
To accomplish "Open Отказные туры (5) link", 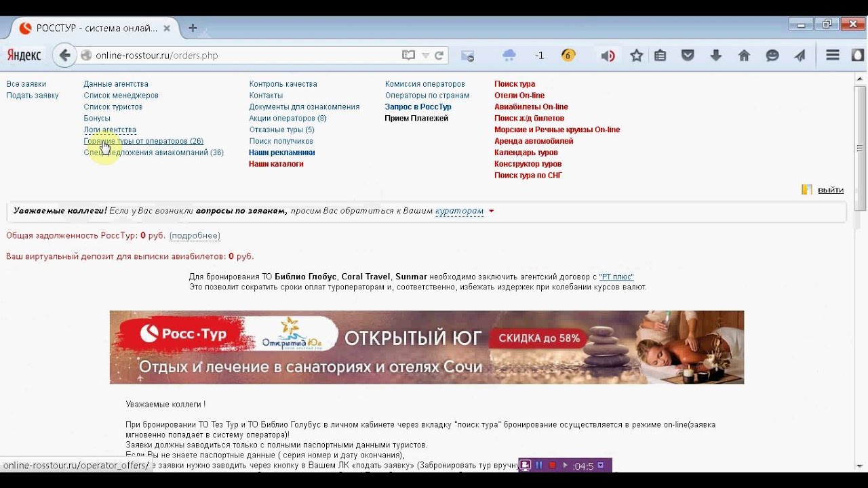I will click(281, 129).
